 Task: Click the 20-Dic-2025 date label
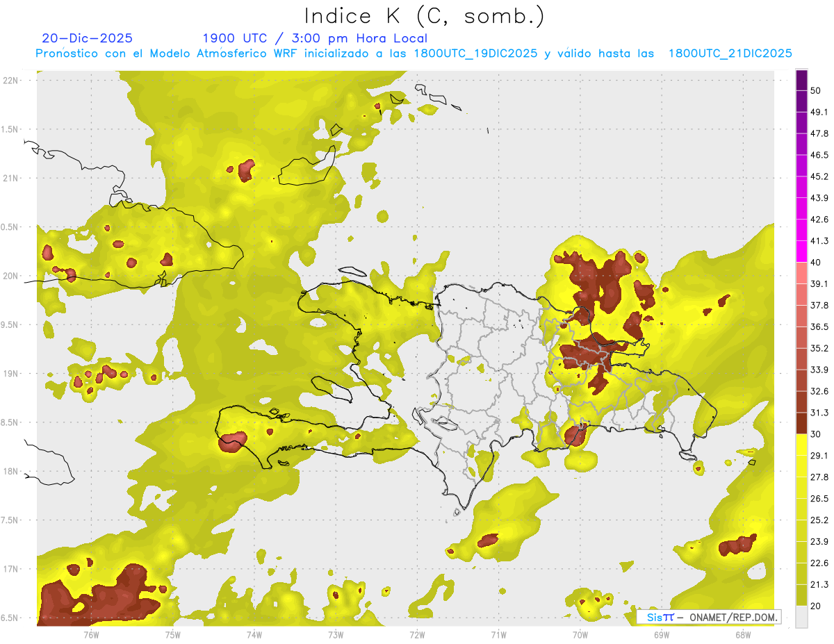87,38
